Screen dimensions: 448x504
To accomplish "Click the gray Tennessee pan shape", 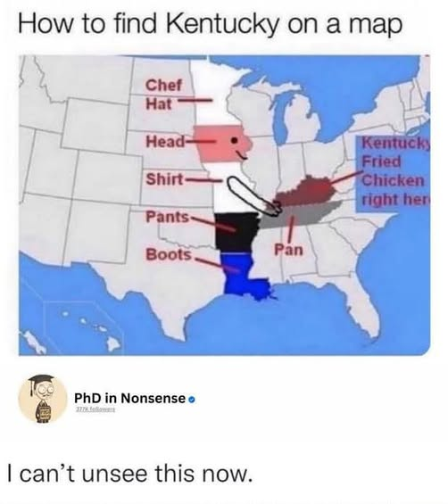I will point(301,214).
